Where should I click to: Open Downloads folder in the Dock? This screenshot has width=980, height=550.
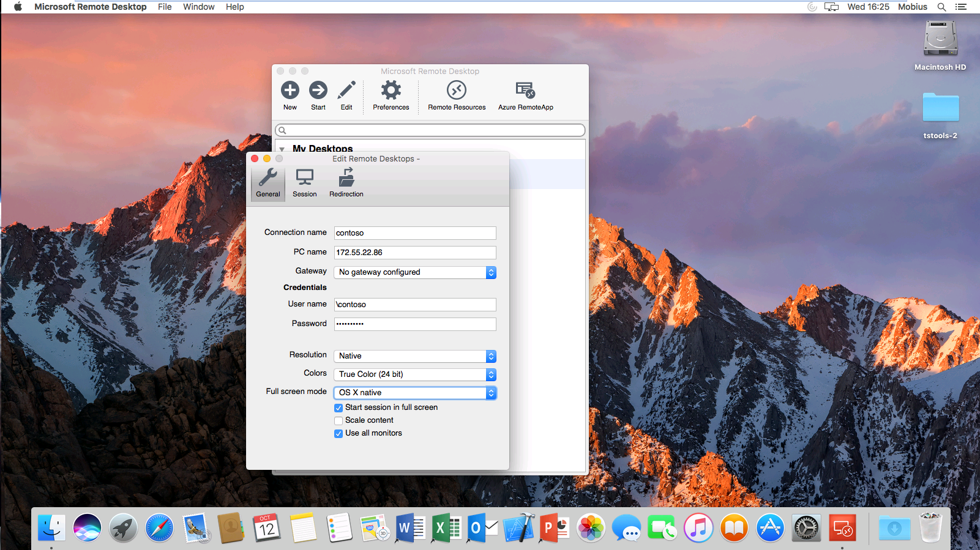[894, 527]
